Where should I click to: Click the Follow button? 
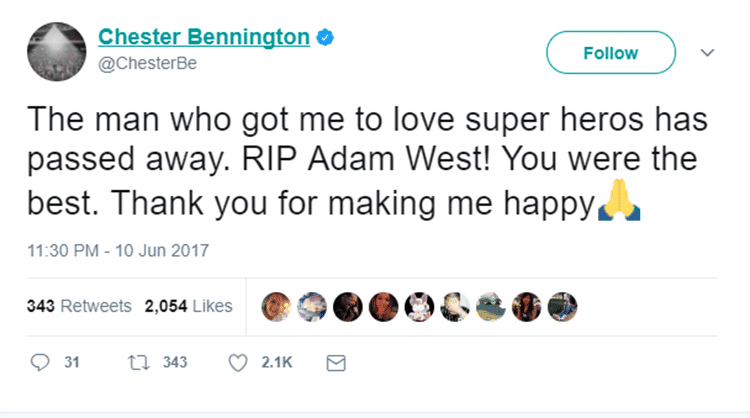[x=611, y=52]
